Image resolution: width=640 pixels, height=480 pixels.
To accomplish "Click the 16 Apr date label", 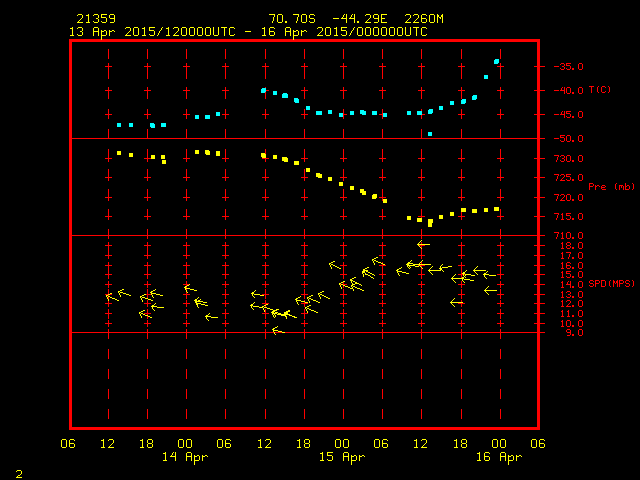I will click(x=499, y=457).
